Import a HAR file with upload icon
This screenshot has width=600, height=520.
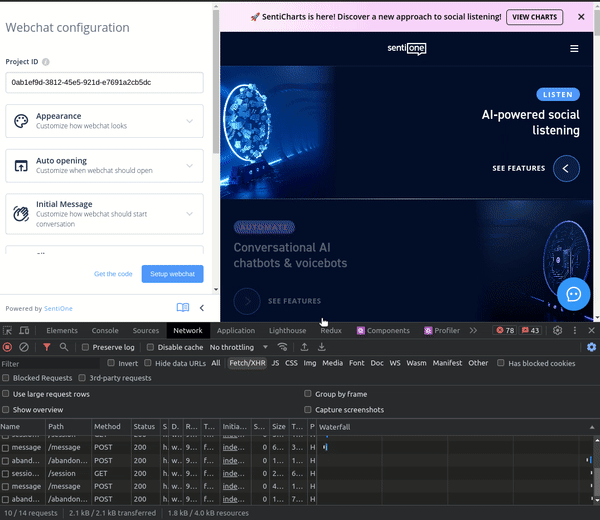[x=304, y=347]
